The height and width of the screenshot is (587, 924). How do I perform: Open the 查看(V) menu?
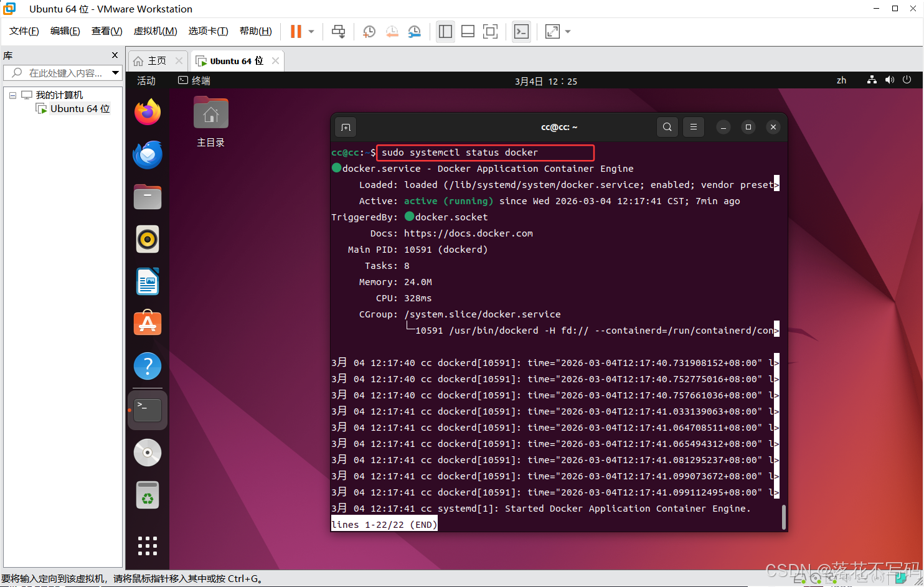point(106,31)
